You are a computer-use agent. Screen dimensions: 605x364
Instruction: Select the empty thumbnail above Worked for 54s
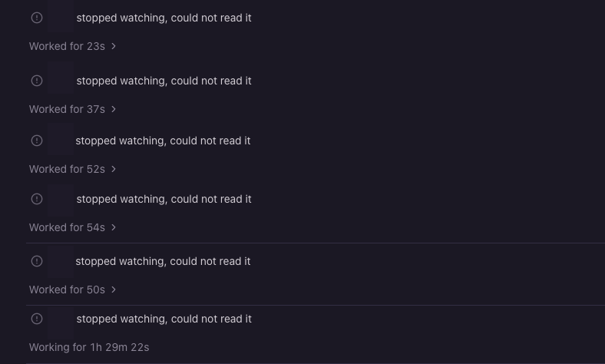click(x=61, y=200)
